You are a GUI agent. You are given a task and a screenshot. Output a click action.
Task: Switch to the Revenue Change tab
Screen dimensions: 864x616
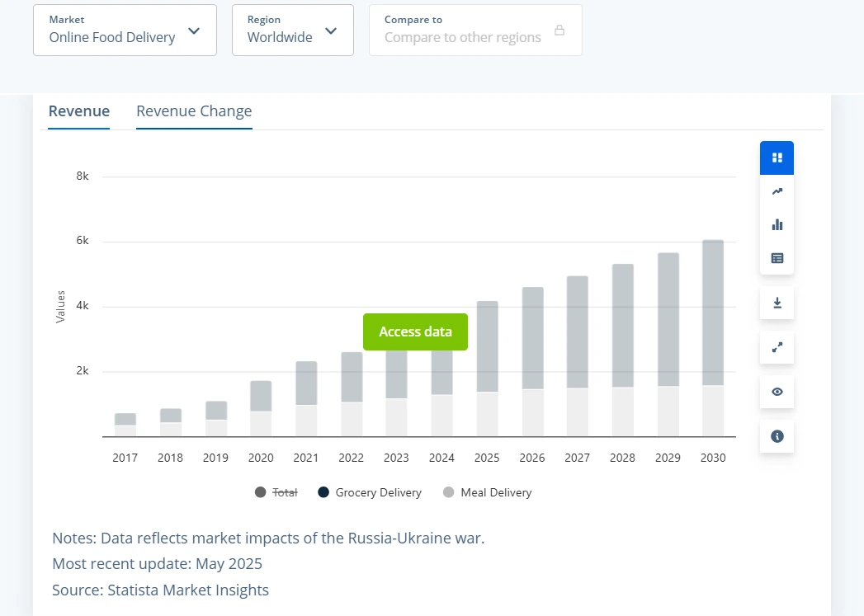(x=194, y=111)
